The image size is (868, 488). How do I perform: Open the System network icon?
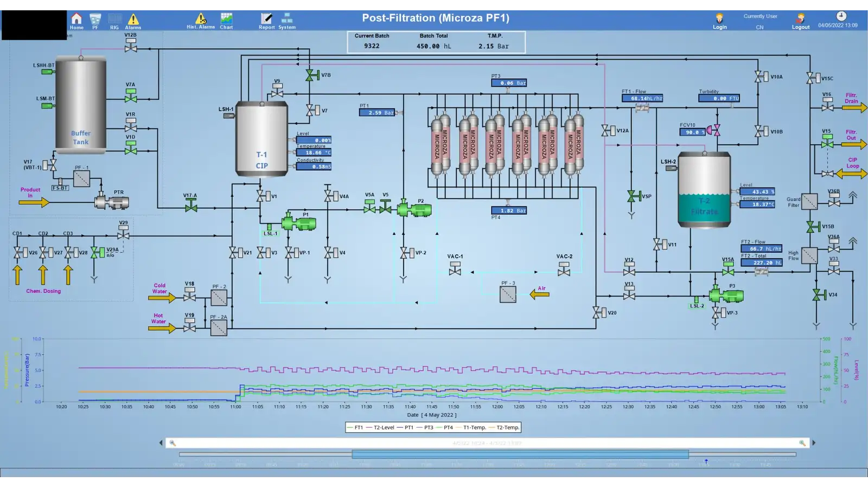pos(287,20)
